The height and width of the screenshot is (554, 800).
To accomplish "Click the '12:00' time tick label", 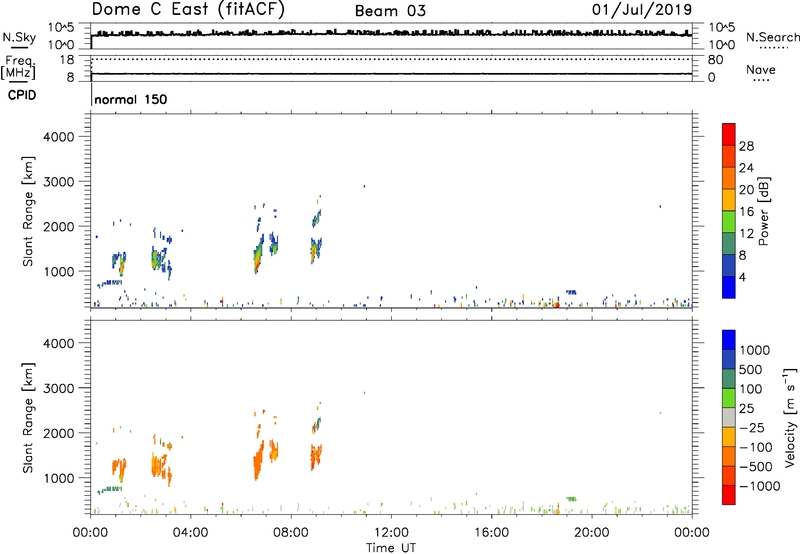I will click(391, 533).
